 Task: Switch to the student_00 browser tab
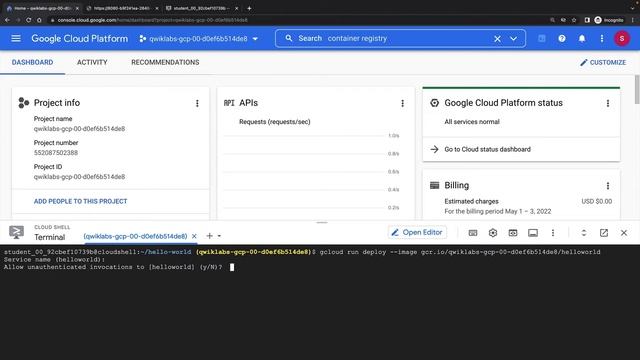[x=202, y=8]
